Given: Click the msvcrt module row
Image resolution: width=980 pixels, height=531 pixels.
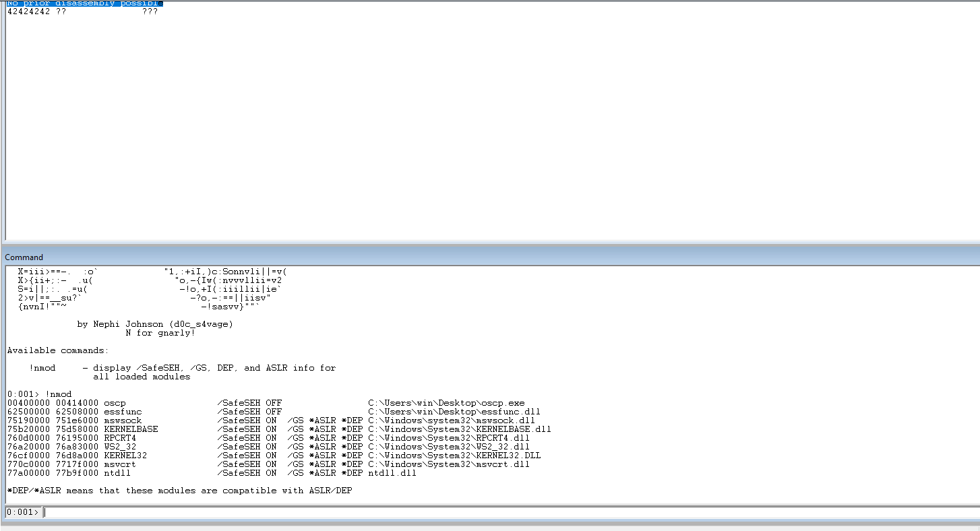Looking at the screenshot, I should click(x=120, y=464).
